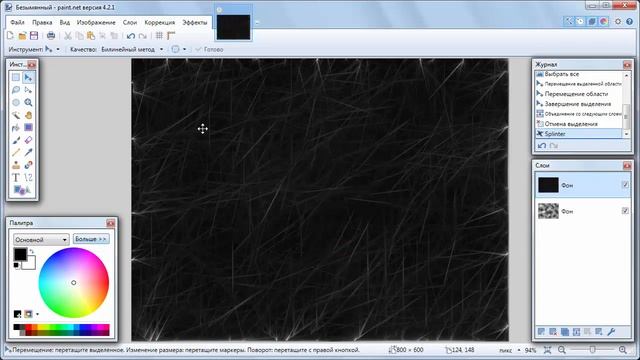Open layer properties wrench icon

tap(611, 332)
